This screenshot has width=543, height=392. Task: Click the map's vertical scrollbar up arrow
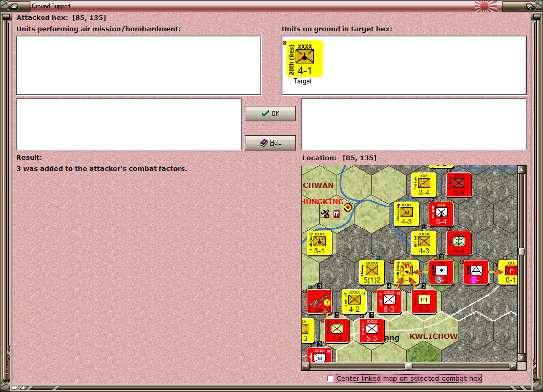point(521,169)
